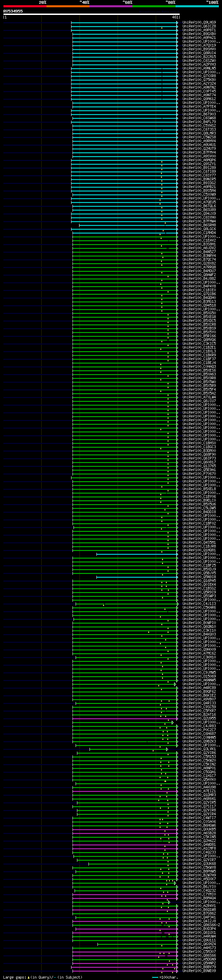Screen dimensions: 222x980
Task: Select the UniRef100_Q86S66-2 label
Action: pos(201,925)
